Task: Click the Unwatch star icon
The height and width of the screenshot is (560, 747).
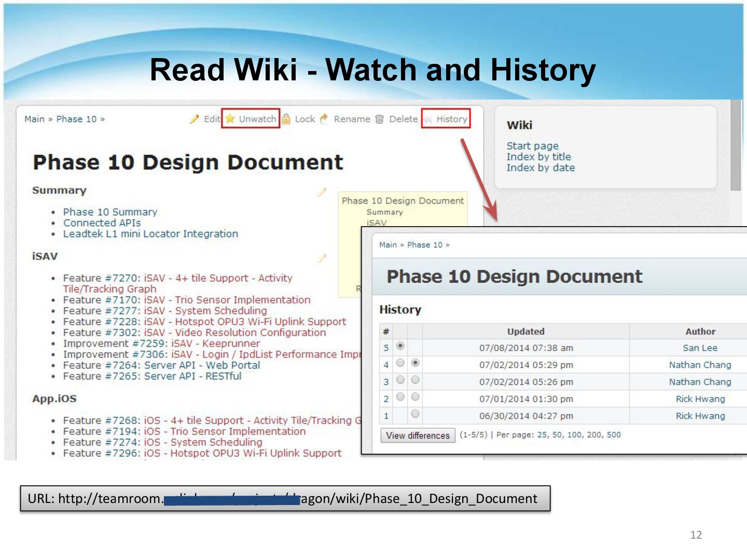Action: [230, 119]
